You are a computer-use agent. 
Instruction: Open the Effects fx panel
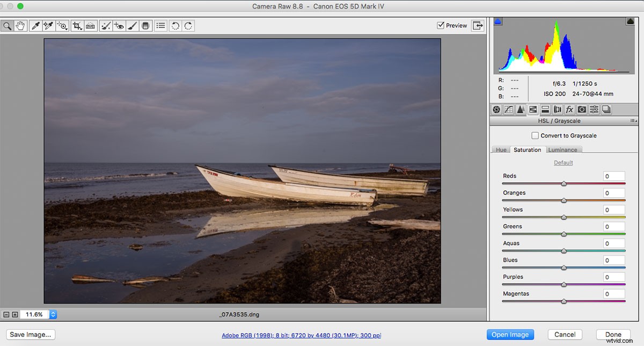point(569,109)
